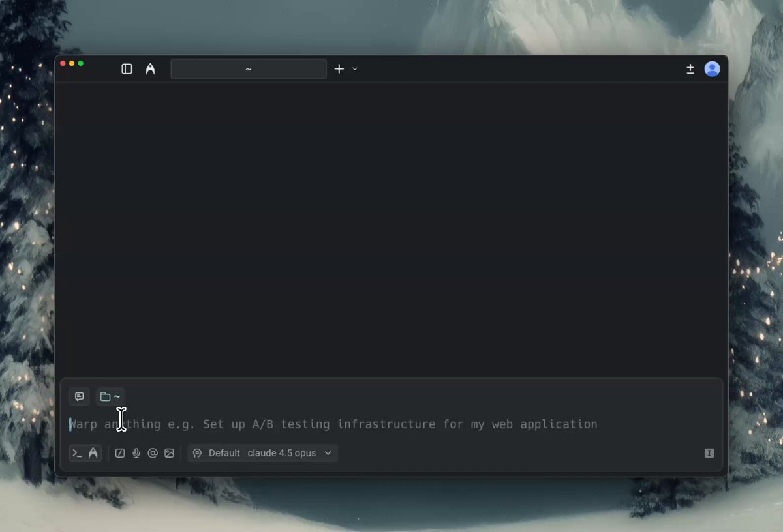Switch input to terminal mode

tap(76, 452)
